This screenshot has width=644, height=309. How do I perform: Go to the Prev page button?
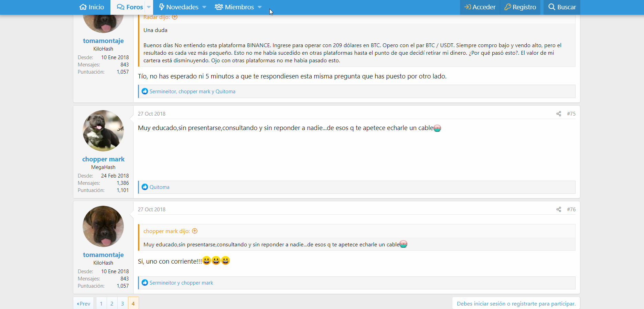tap(84, 303)
